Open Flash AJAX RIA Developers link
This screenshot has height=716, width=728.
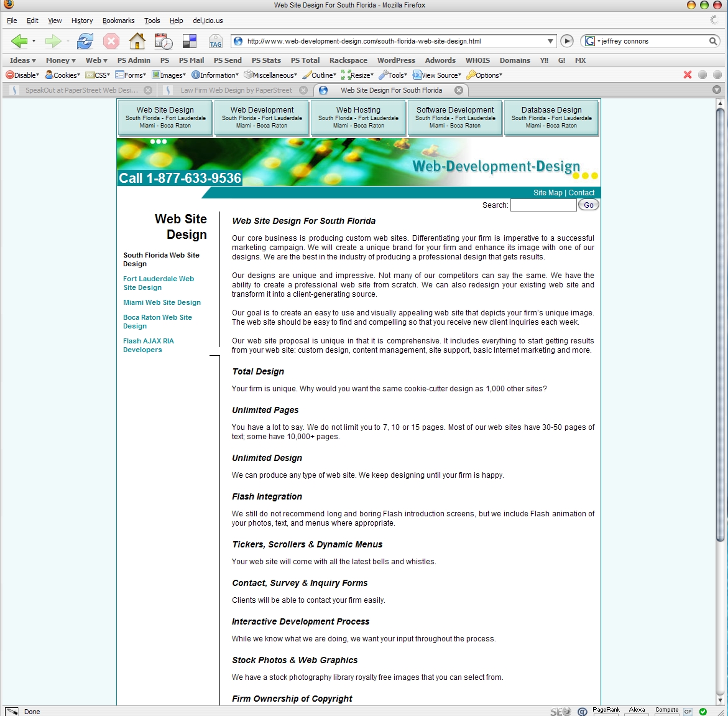coord(149,345)
